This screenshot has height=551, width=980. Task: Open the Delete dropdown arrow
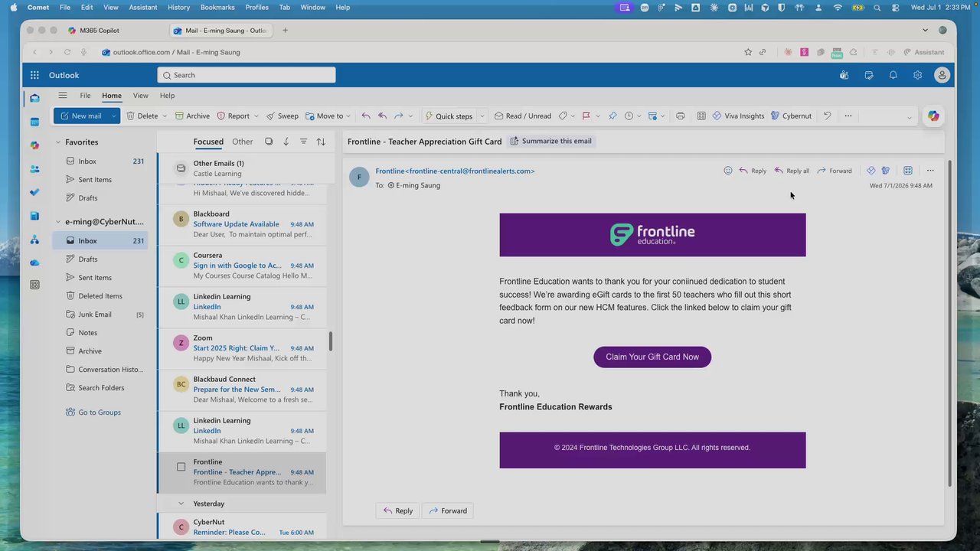[165, 116]
